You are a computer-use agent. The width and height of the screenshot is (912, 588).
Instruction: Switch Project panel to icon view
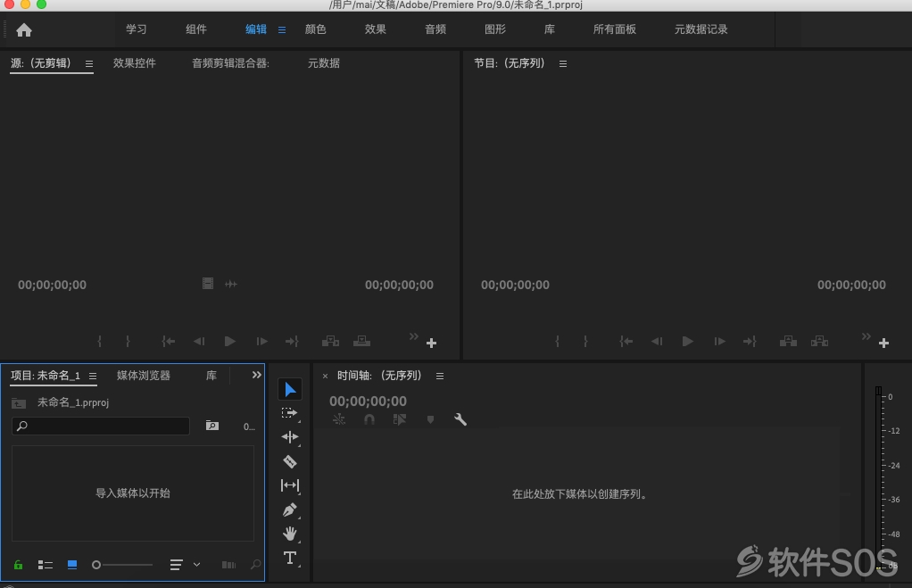(x=72, y=565)
